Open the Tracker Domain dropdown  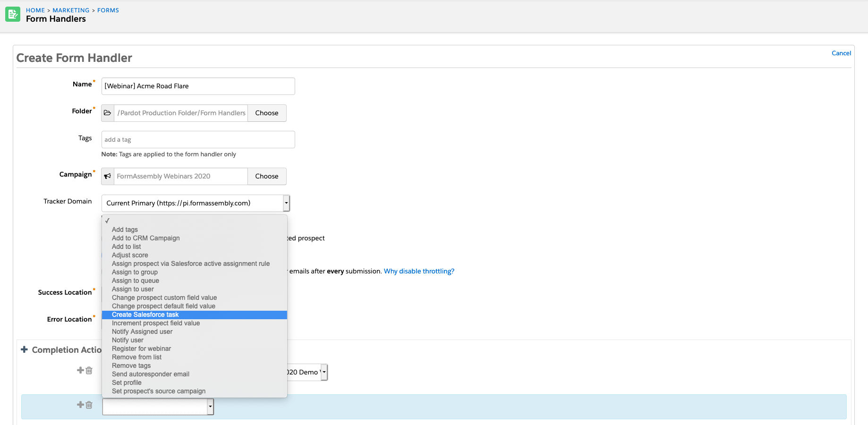196,203
